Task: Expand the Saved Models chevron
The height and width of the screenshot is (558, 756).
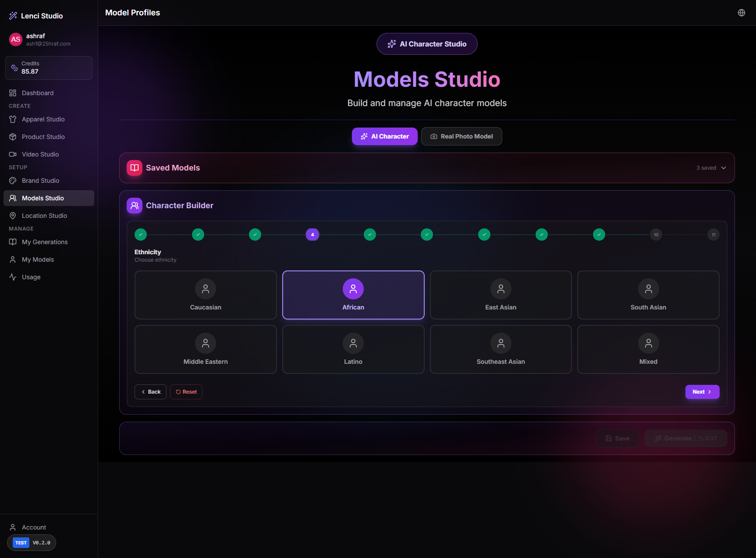Action: pyautogui.click(x=724, y=168)
